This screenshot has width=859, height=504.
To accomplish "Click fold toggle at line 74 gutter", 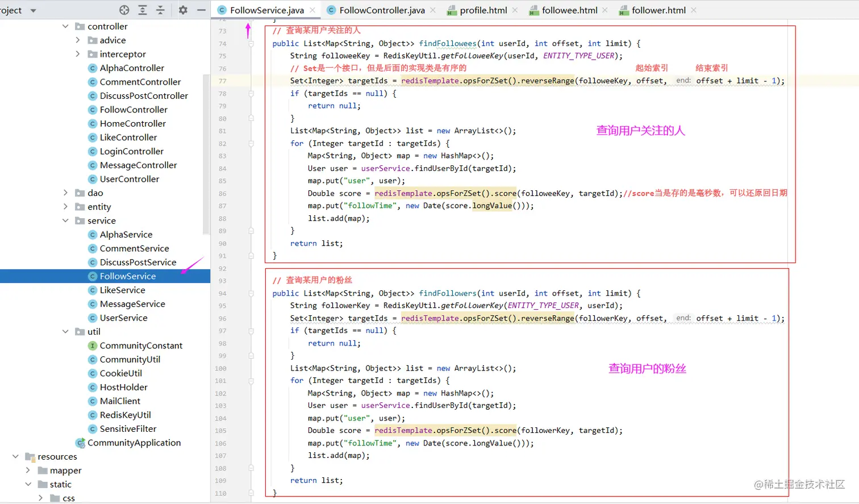I will (x=251, y=43).
